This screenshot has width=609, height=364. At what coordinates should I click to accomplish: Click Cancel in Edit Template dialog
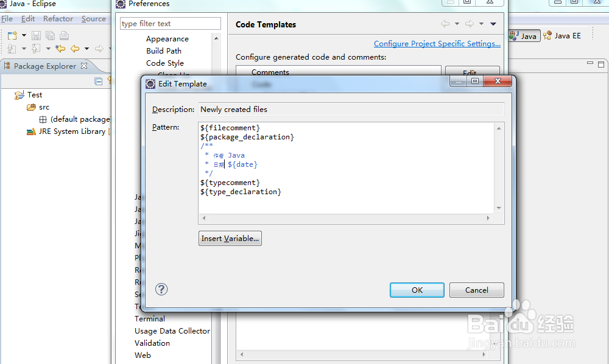point(477,290)
